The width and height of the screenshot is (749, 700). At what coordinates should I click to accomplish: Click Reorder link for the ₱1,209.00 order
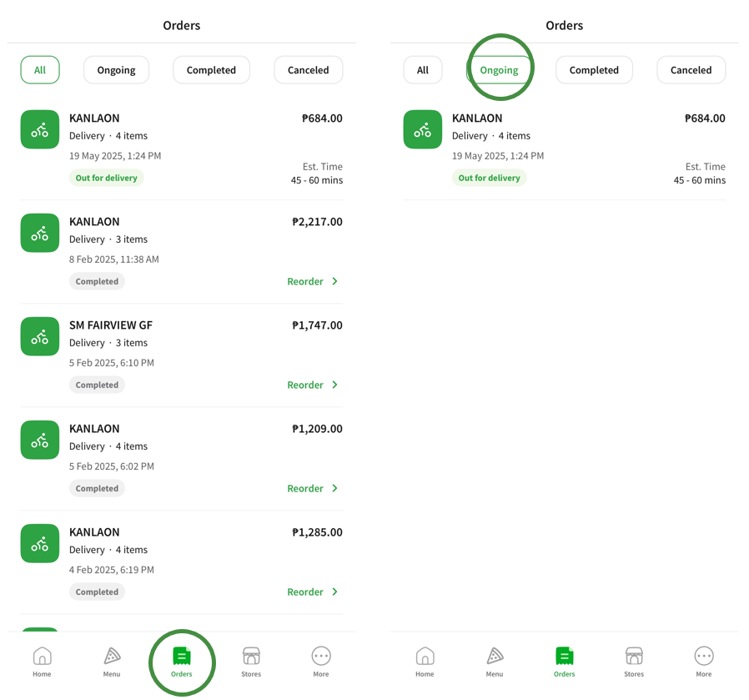pos(305,488)
